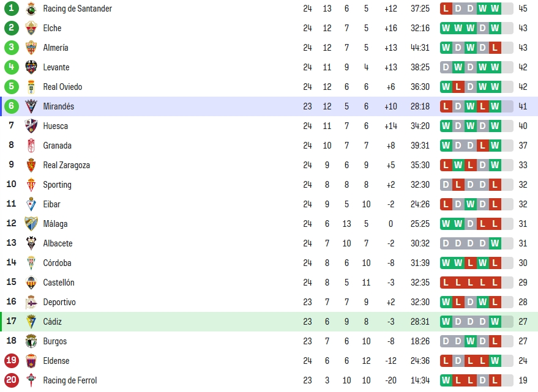The width and height of the screenshot is (538, 392).
Task: Click the Eibar club crest
Action: click(x=31, y=204)
